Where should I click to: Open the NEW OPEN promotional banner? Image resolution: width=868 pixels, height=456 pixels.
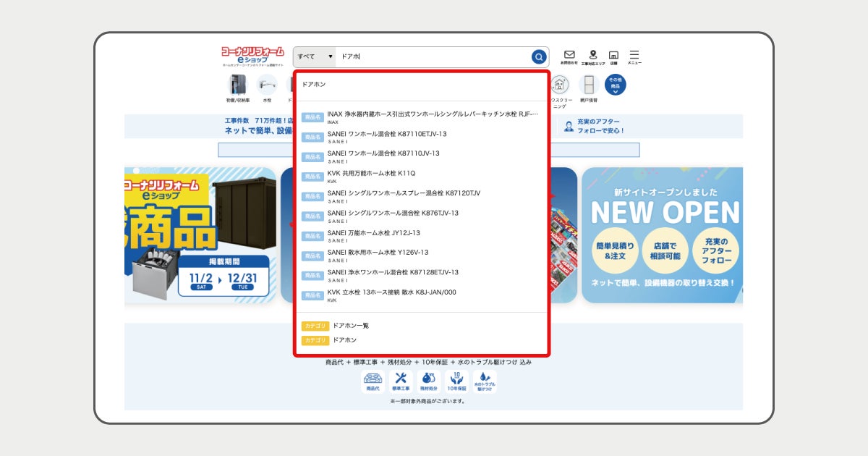(x=662, y=235)
